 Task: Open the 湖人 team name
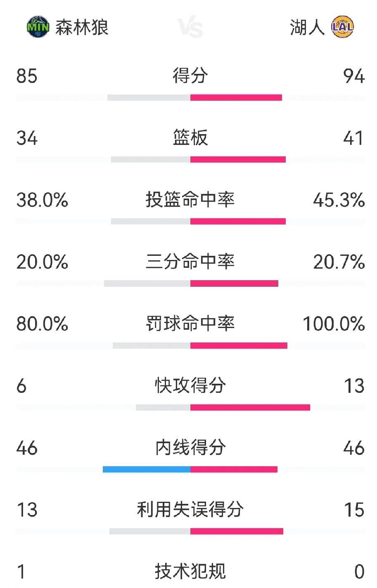coord(308,27)
